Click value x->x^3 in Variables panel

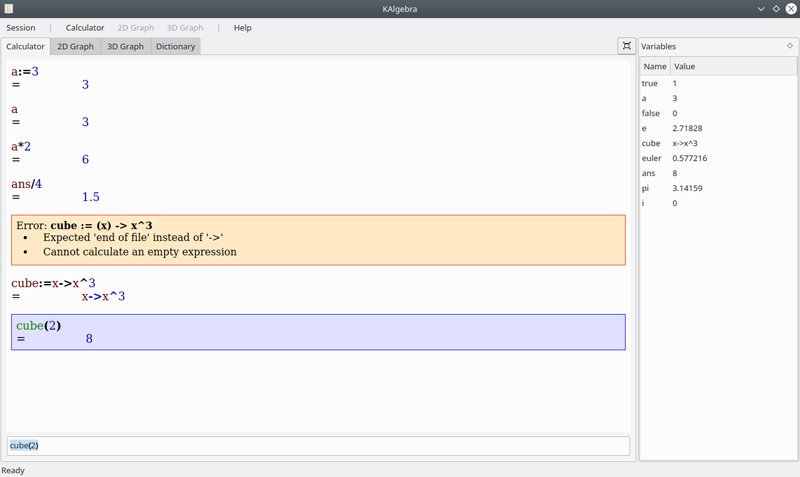pos(685,143)
